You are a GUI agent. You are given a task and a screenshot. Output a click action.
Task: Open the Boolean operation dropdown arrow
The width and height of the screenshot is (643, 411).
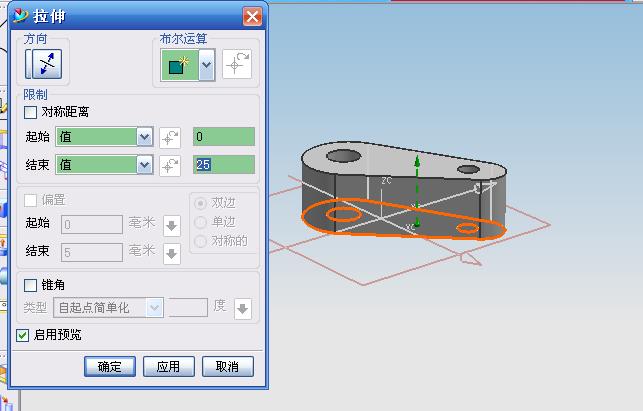tap(207, 65)
